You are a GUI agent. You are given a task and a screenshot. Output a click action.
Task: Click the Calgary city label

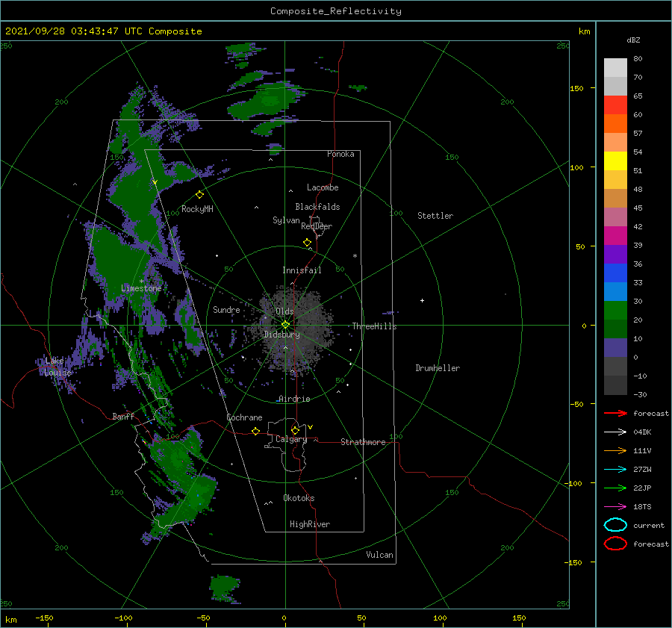[291, 439]
